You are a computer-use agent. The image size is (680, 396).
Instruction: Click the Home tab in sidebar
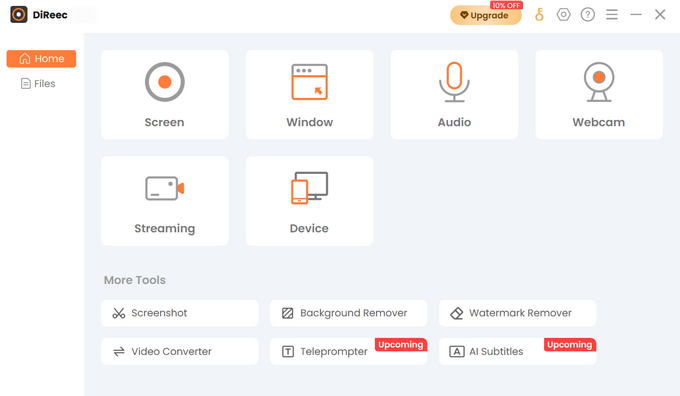[41, 59]
